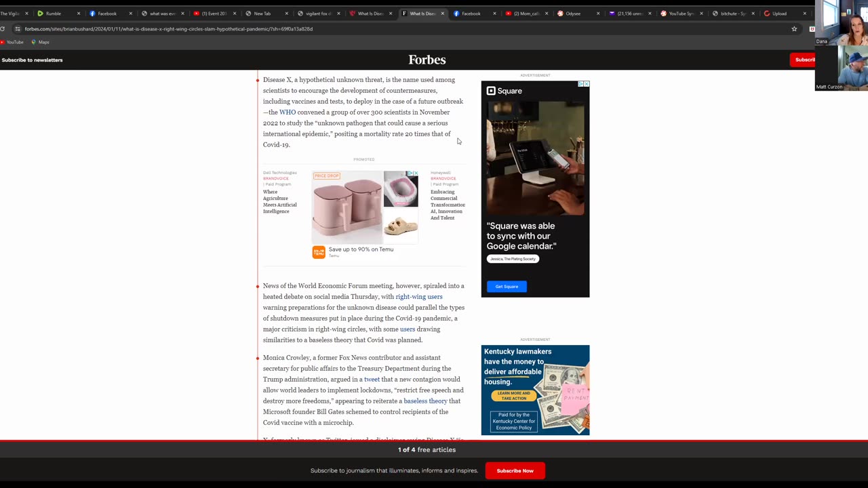The height and width of the screenshot is (488, 868).
Task: Switch to the '(1) Event 201' YouTube tab
Action: (214, 14)
